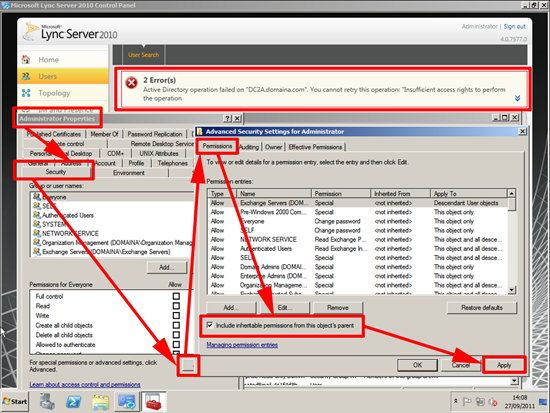550x413 pixels.
Task: Check Allow for Delete all child objects
Action: (x=176, y=335)
